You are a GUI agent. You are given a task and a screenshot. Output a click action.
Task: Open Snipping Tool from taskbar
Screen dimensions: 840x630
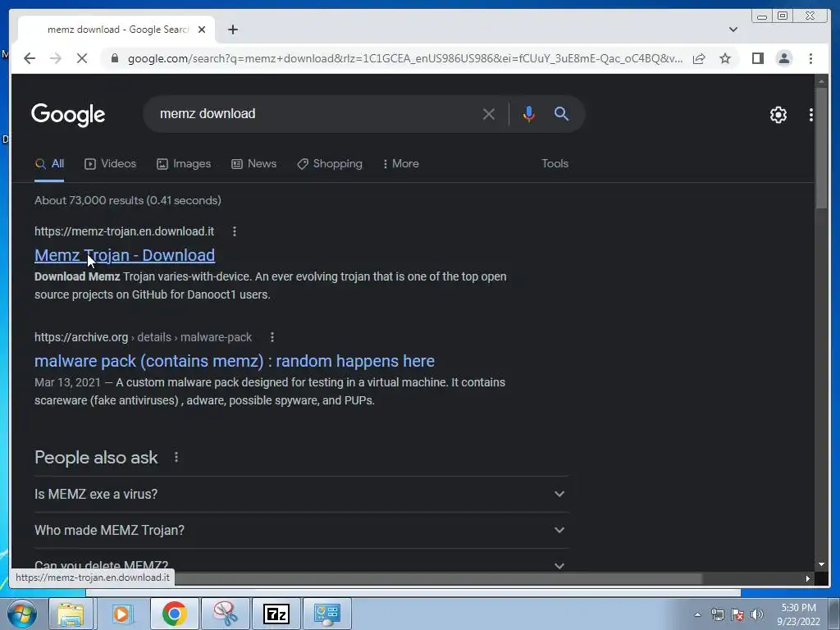[x=226, y=614]
